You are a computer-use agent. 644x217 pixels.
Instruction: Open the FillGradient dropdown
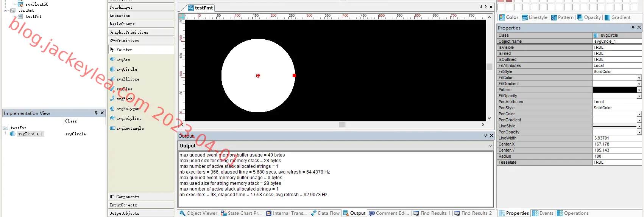pyautogui.click(x=639, y=84)
